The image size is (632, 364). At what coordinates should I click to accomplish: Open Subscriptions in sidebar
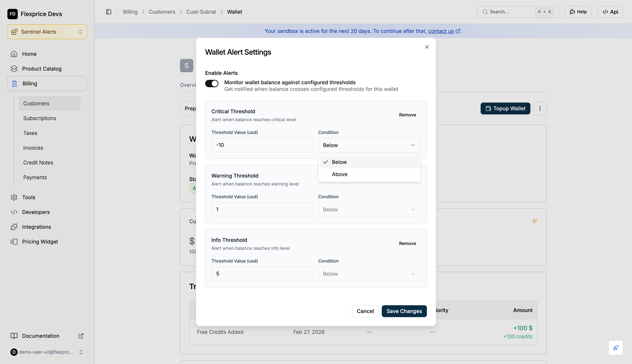pyautogui.click(x=50, y=118)
